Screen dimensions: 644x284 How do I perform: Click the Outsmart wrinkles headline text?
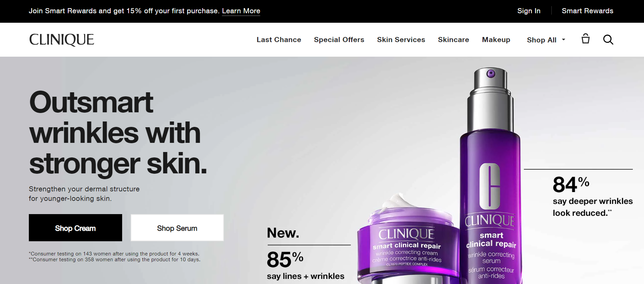118,133
